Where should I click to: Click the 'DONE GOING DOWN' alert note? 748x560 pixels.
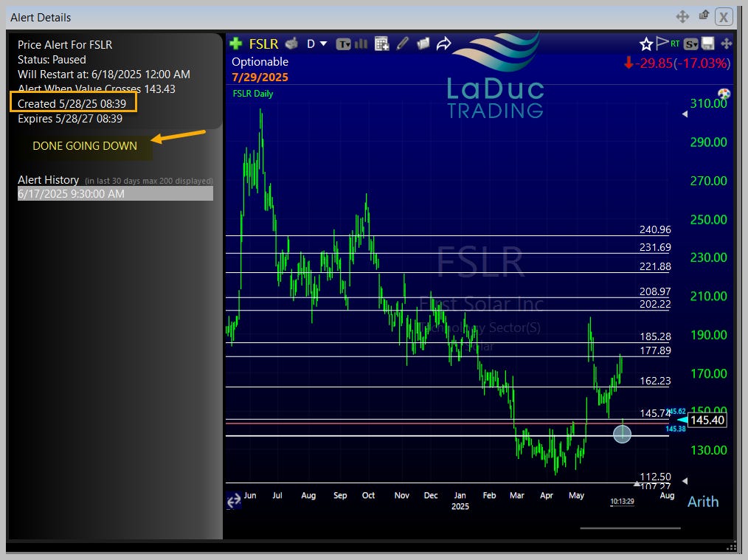tap(85, 146)
